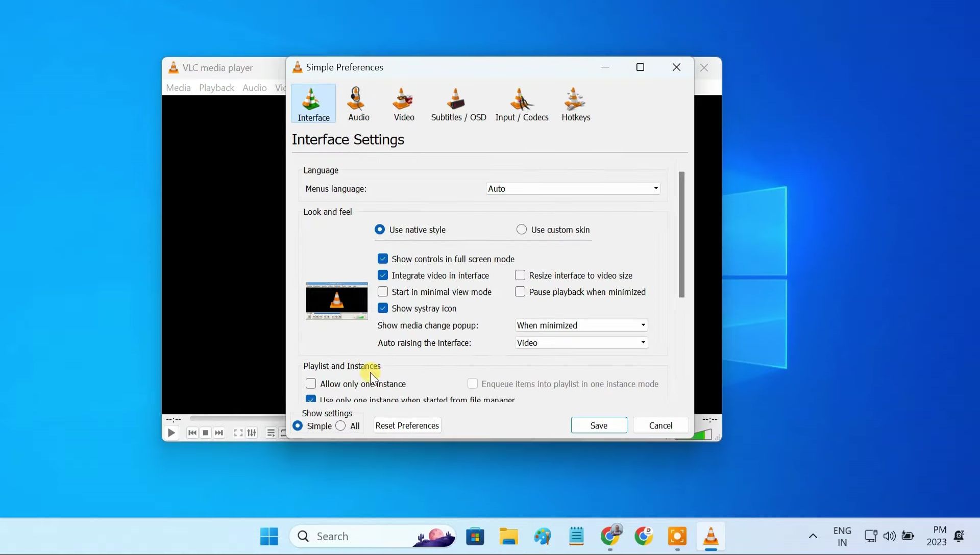
Task: Open the Menus language dropdown
Action: [x=573, y=189]
